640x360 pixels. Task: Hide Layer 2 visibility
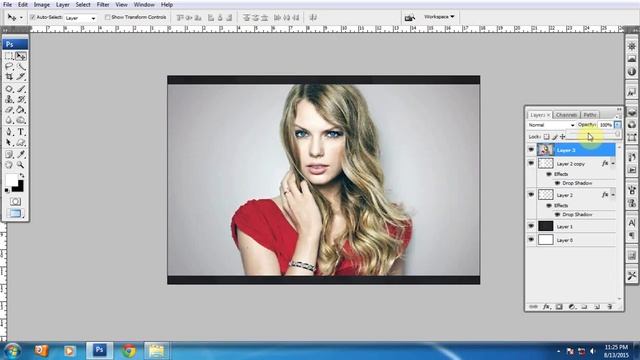pos(531,195)
